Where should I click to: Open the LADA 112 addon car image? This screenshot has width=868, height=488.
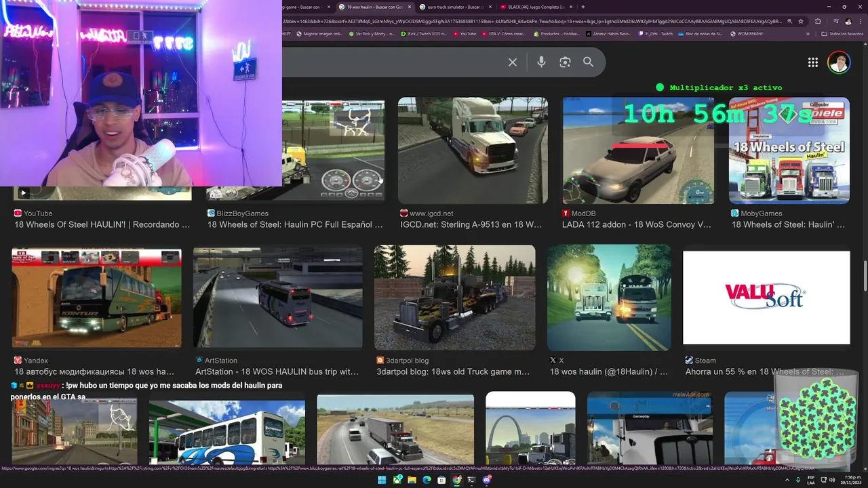click(x=638, y=150)
